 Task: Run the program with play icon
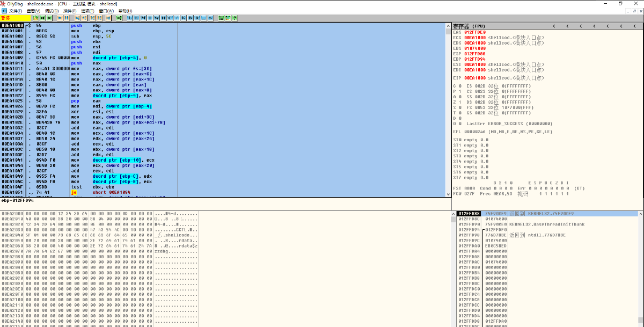pyautogui.click(x=60, y=18)
